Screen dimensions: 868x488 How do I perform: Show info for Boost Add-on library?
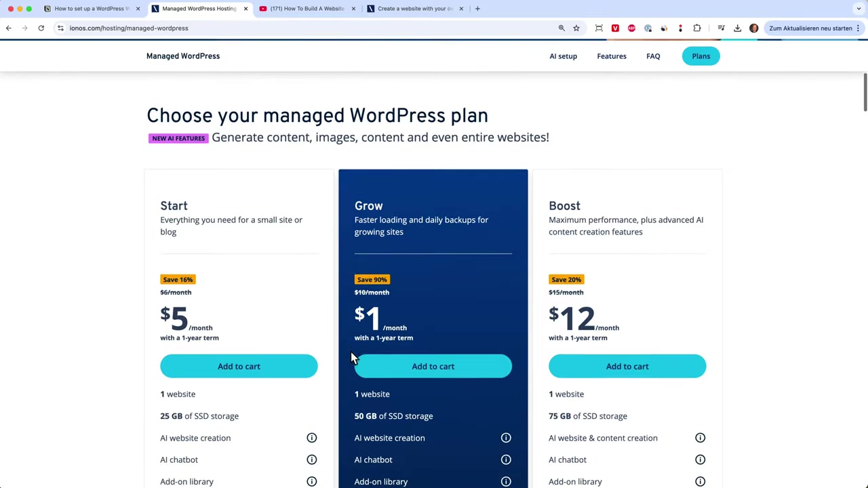click(x=700, y=481)
